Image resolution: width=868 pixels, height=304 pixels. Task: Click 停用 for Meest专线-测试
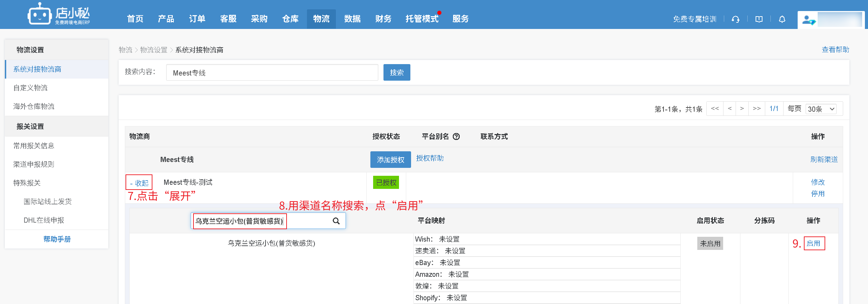(817, 194)
